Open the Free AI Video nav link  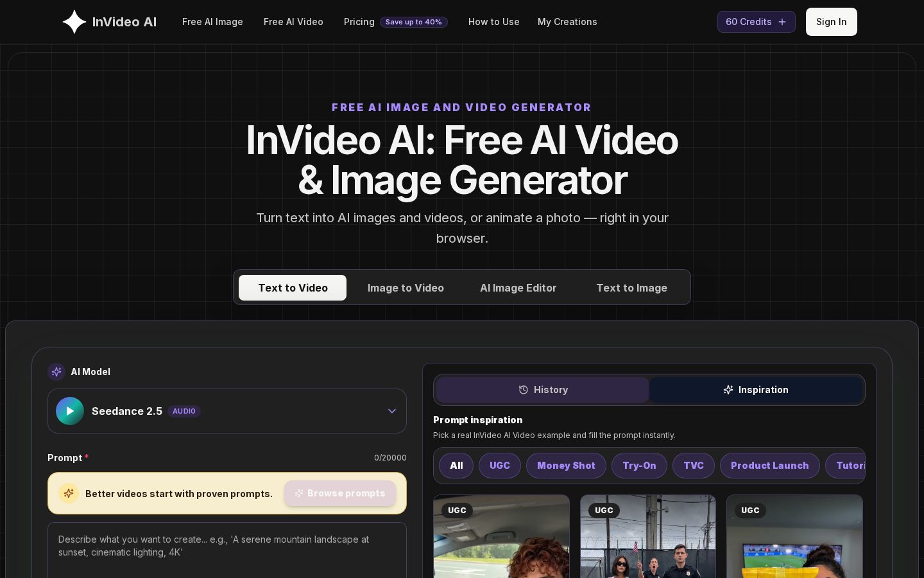pos(293,22)
